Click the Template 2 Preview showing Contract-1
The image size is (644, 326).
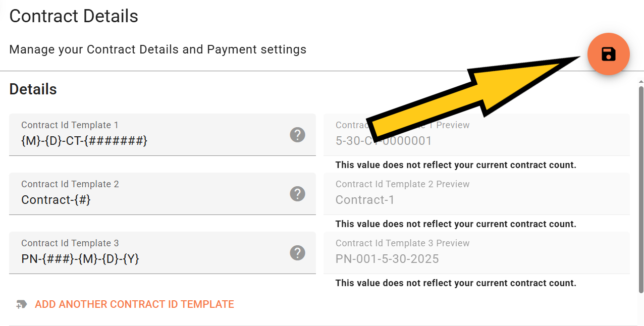coord(476,200)
